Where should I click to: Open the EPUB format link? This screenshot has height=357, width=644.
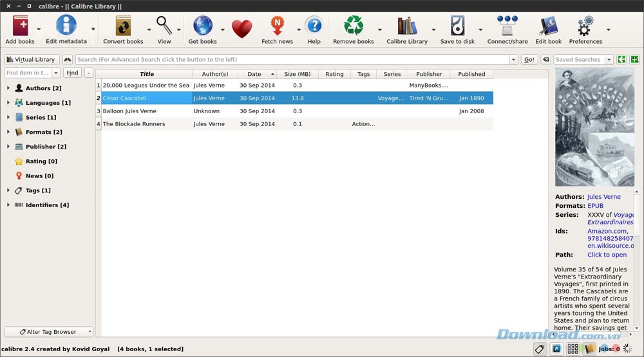pos(595,206)
